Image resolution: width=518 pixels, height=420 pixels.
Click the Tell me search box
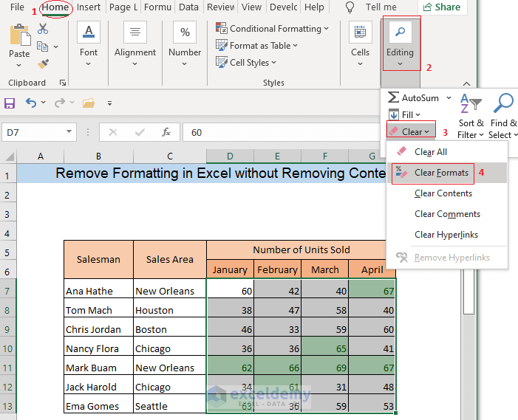pos(381,7)
